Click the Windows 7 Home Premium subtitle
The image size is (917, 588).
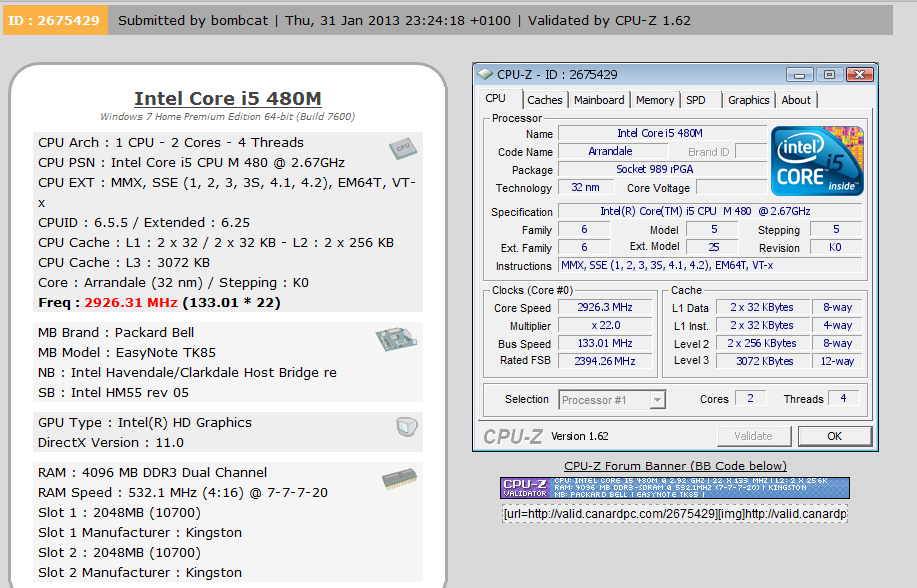point(227,116)
